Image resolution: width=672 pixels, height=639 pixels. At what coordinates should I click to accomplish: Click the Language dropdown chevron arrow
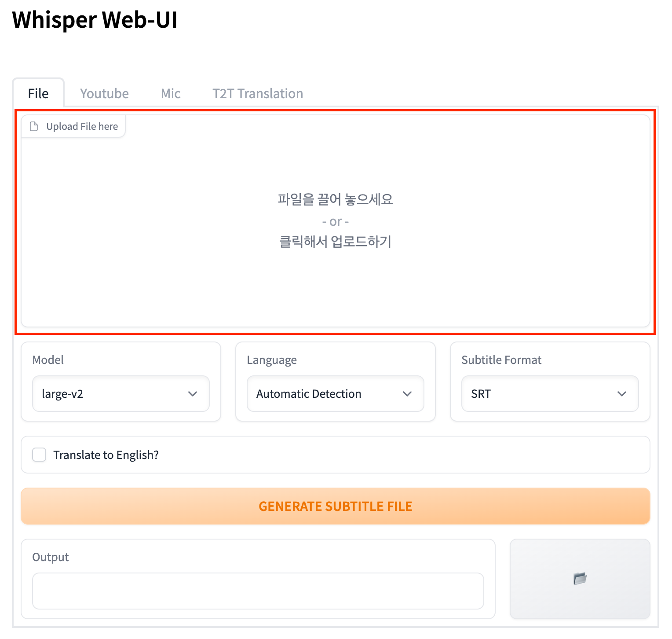point(407,394)
